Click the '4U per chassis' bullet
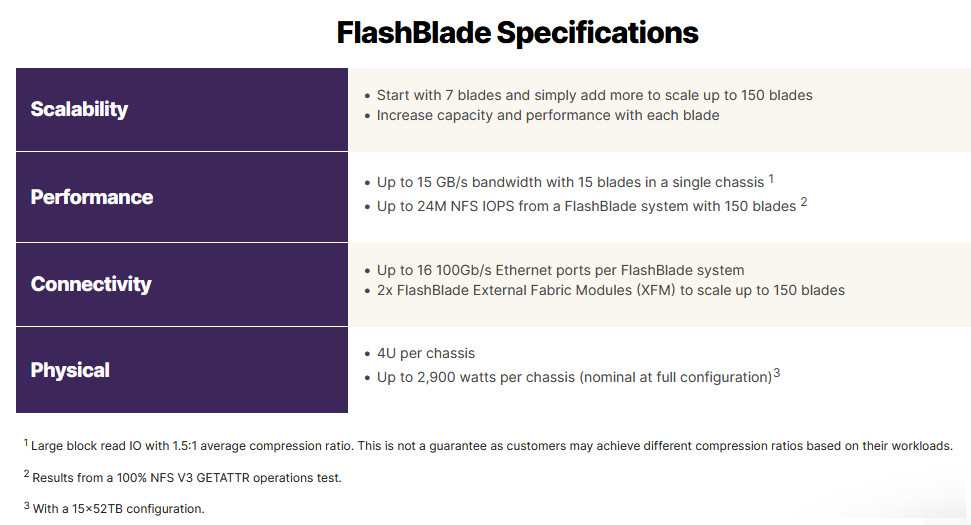Image resolution: width=971 pixels, height=525 pixels. pyautogui.click(x=426, y=354)
